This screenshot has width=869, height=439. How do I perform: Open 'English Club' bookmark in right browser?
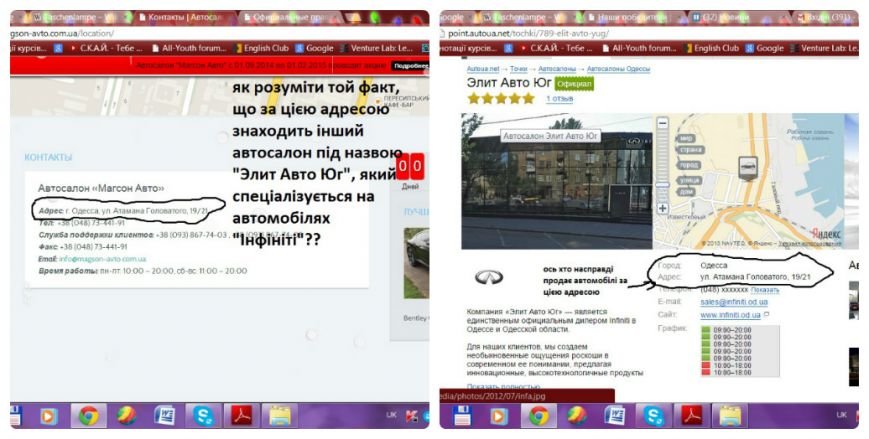click(712, 48)
